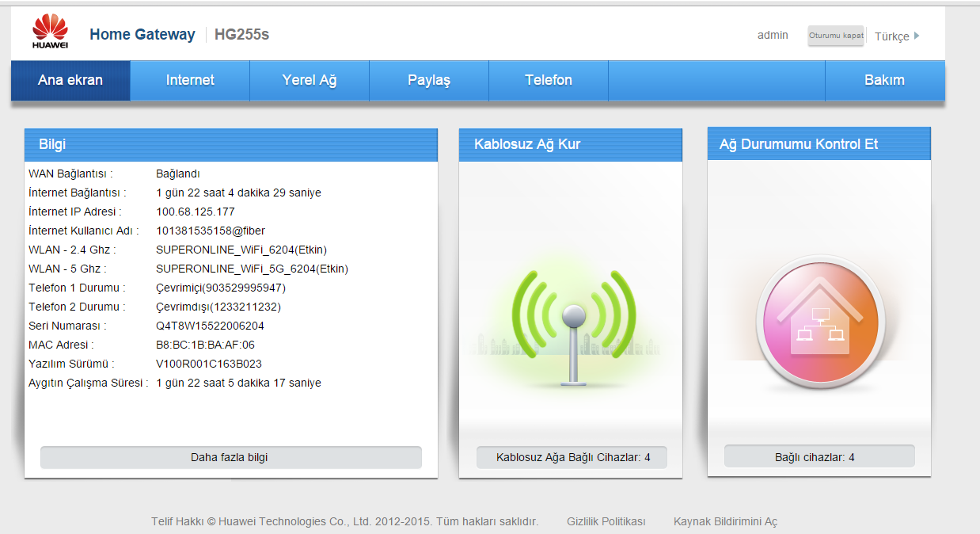Go to the Yerel Ağ tab
This screenshot has height=534, width=980.
coord(310,80)
